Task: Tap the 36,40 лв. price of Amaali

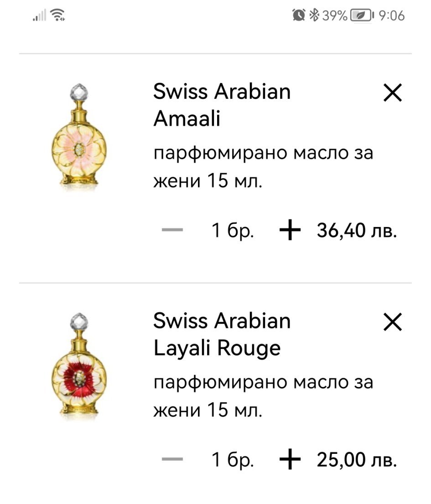Action: point(356,231)
